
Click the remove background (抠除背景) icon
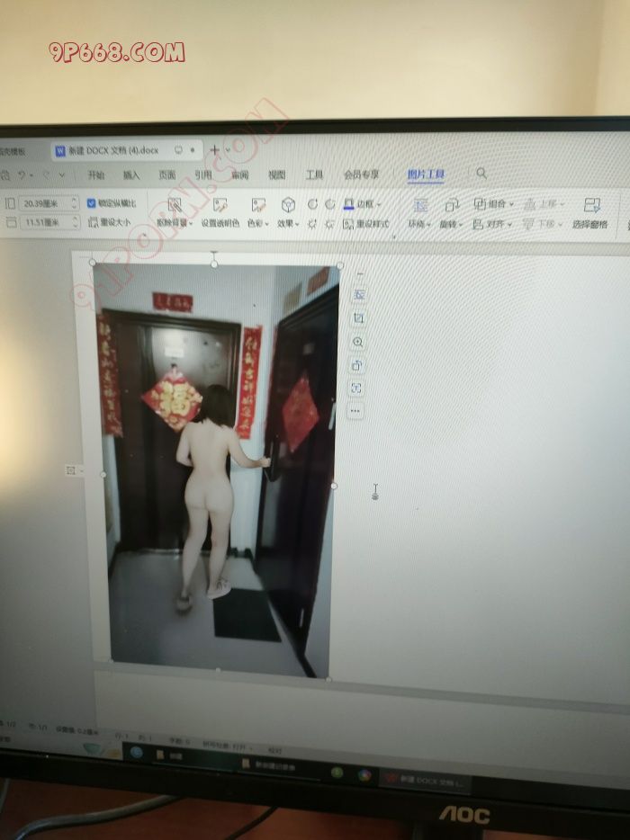[175, 206]
